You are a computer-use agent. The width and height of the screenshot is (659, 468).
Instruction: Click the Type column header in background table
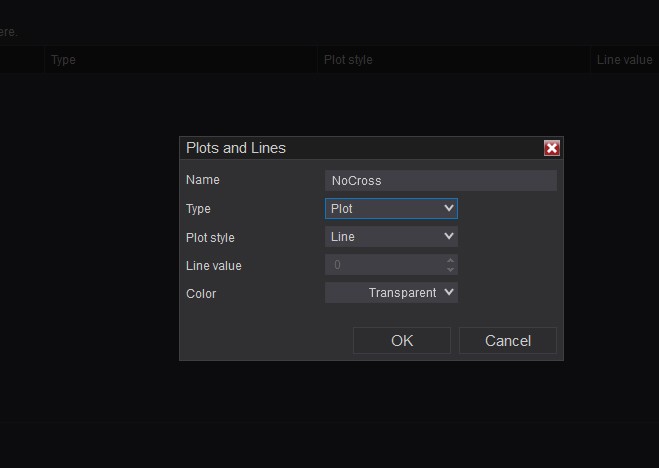[63, 60]
